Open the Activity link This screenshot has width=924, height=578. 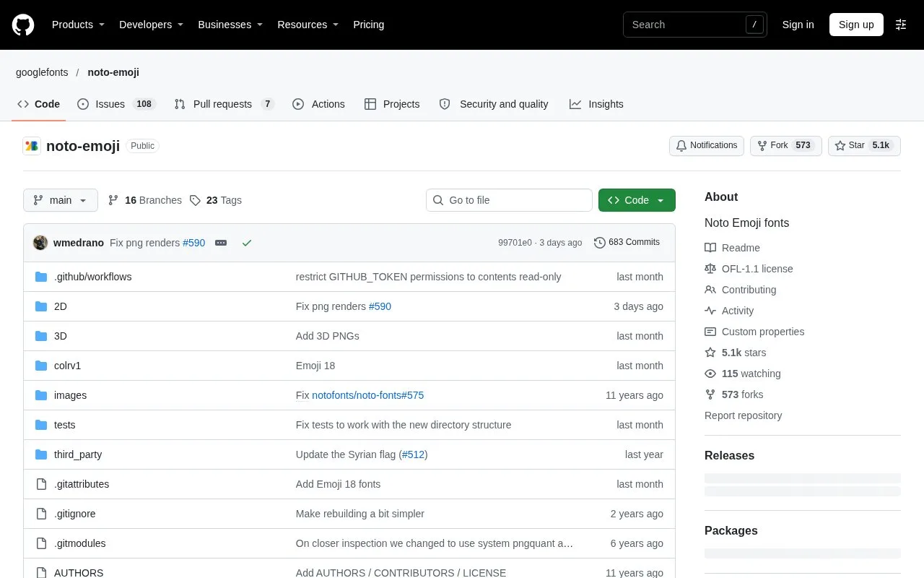pos(730,311)
